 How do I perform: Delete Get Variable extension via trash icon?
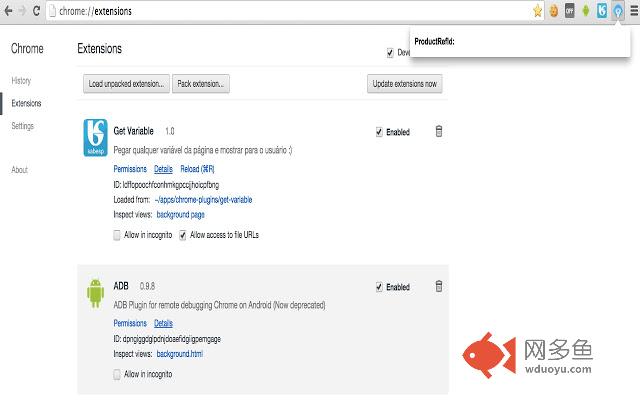tap(439, 131)
